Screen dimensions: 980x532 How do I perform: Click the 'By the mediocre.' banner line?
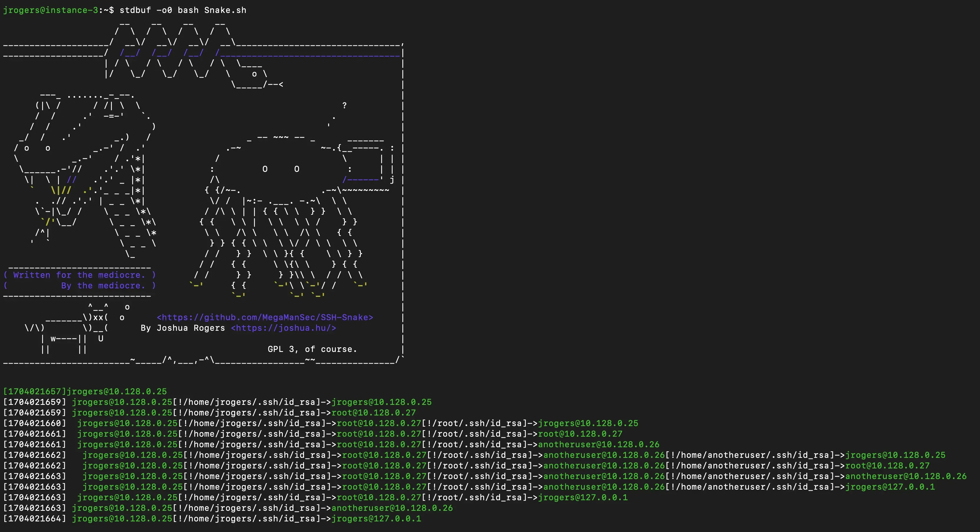(x=103, y=286)
